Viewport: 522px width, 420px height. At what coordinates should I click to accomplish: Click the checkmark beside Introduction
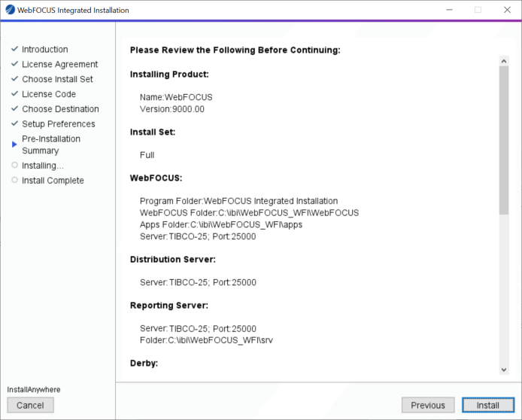(x=14, y=50)
